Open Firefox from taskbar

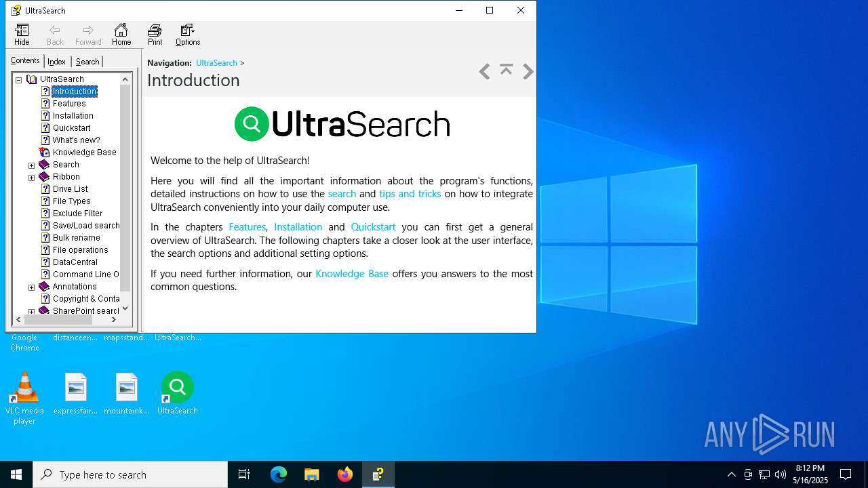(x=345, y=474)
